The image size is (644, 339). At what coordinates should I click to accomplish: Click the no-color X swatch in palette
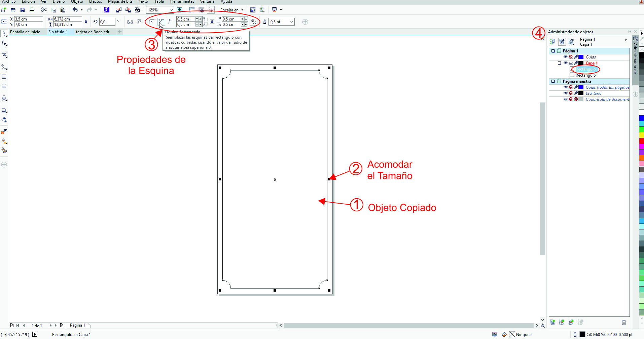pyautogui.click(x=641, y=49)
